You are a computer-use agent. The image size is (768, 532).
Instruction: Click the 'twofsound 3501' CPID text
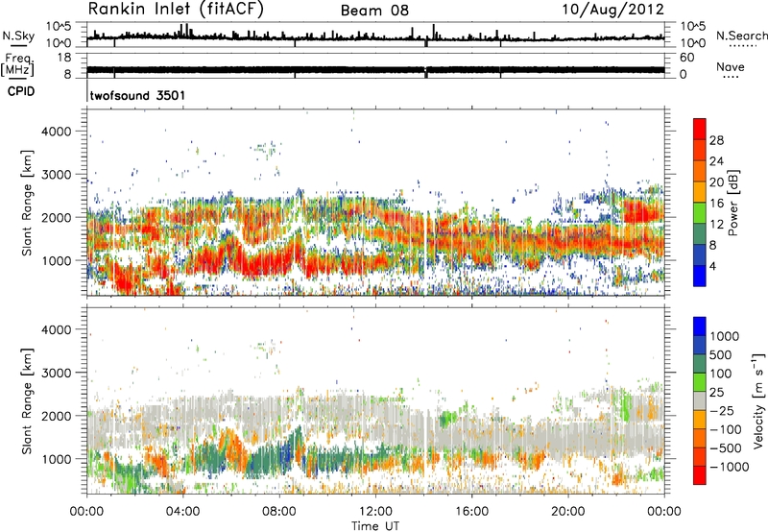point(137,95)
